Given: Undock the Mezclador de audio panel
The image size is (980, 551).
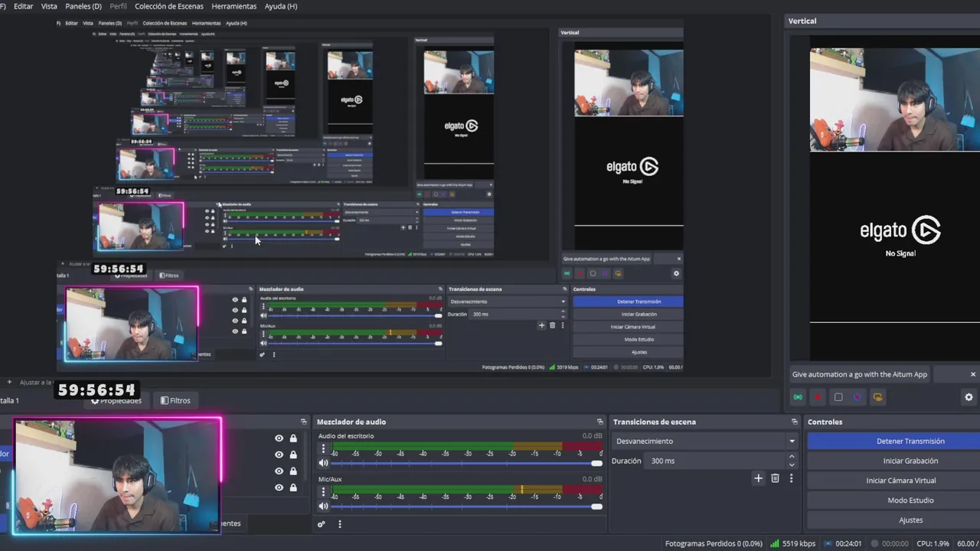Looking at the screenshot, I should point(600,422).
